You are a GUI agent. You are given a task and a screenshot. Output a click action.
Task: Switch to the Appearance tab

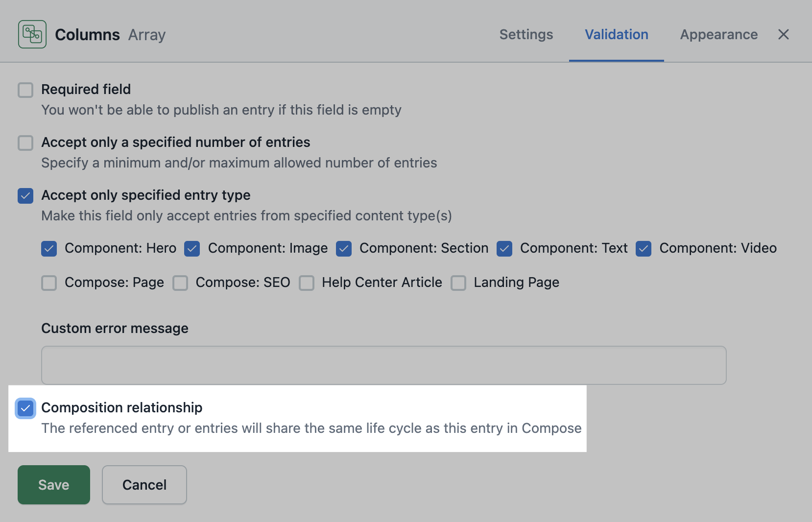tap(718, 34)
